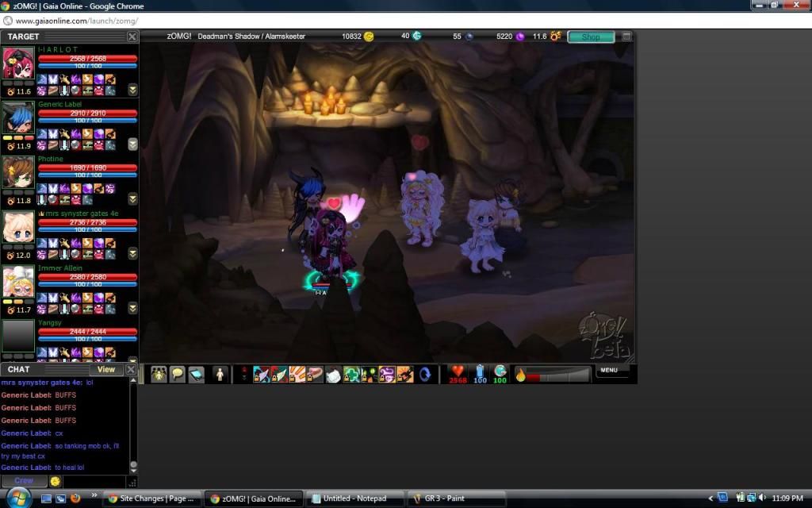Image resolution: width=812 pixels, height=508 pixels.
Task: Click the blue stamina bottle indicator
Action: [480, 375]
